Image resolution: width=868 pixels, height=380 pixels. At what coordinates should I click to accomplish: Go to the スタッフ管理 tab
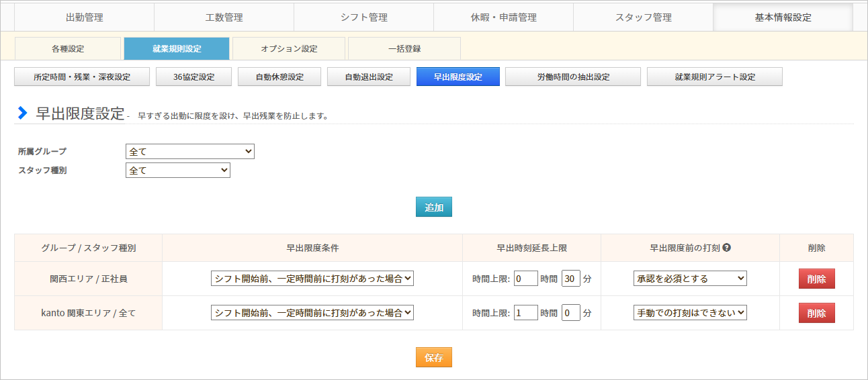click(643, 17)
